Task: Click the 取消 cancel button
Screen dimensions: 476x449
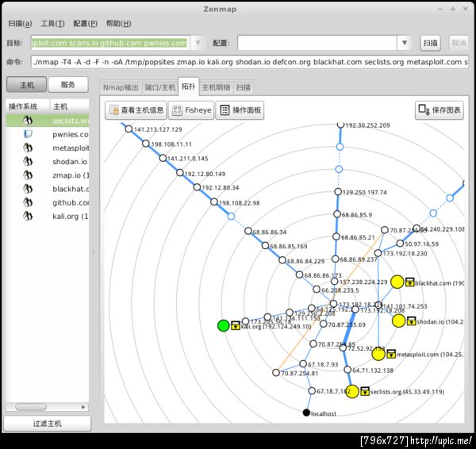Action: click(459, 43)
